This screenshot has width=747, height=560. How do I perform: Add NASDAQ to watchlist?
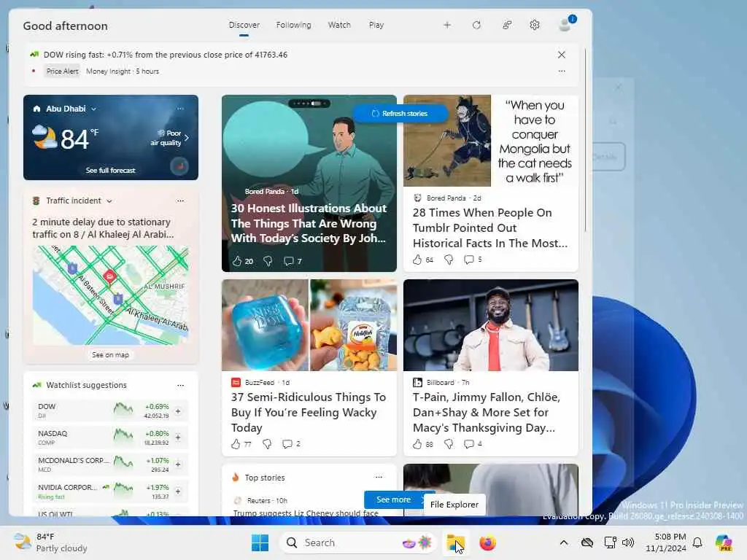[x=178, y=437]
